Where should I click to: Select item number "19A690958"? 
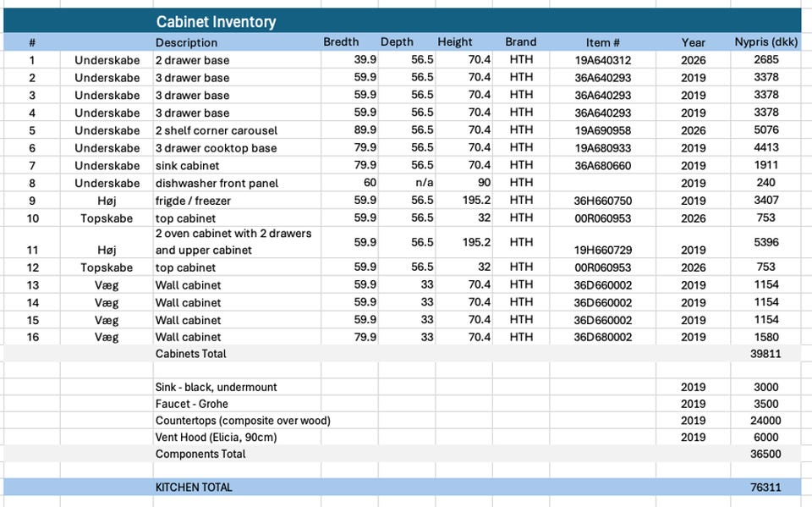[x=603, y=130]
